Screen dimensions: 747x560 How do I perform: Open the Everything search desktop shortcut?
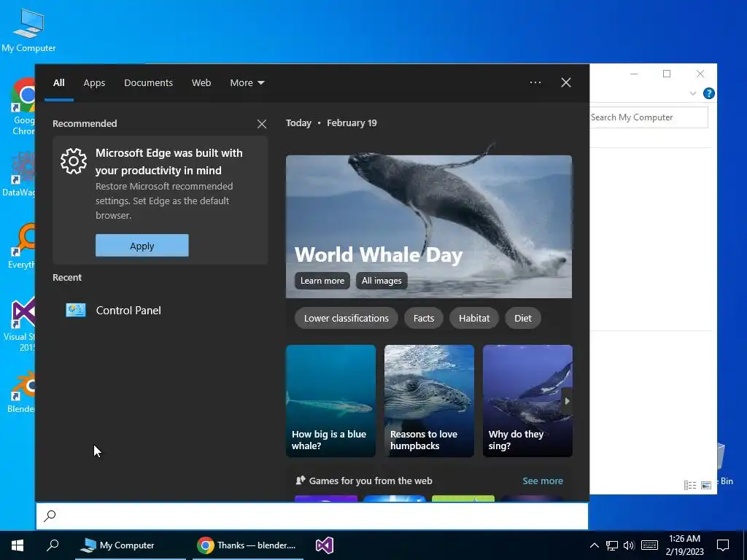[23, 246]
